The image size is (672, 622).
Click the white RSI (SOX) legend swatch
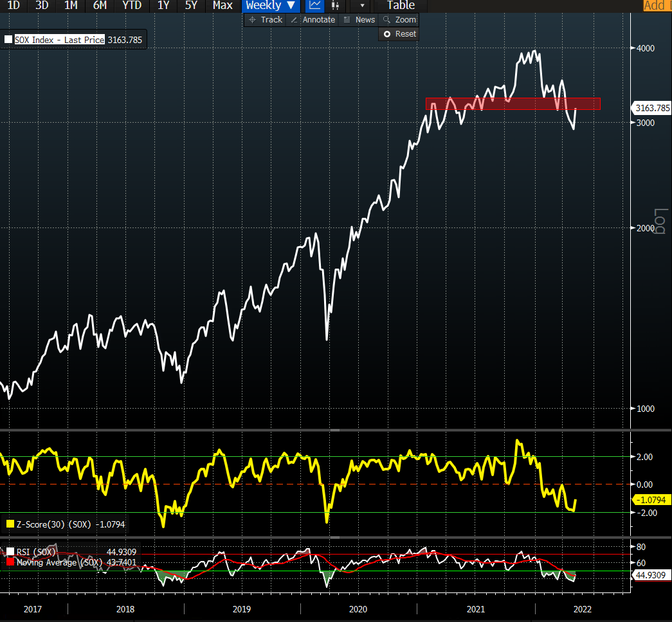(x=10, y=552)
